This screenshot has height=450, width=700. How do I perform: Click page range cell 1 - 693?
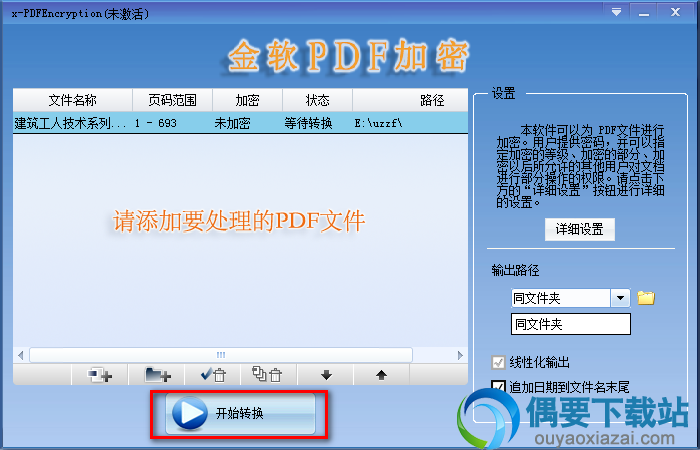click(156, 123)
